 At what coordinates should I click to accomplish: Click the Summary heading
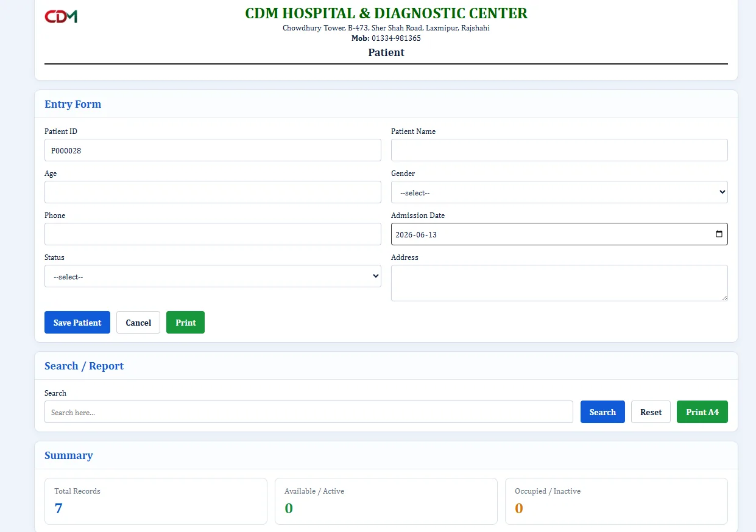[x=69, y=455]
